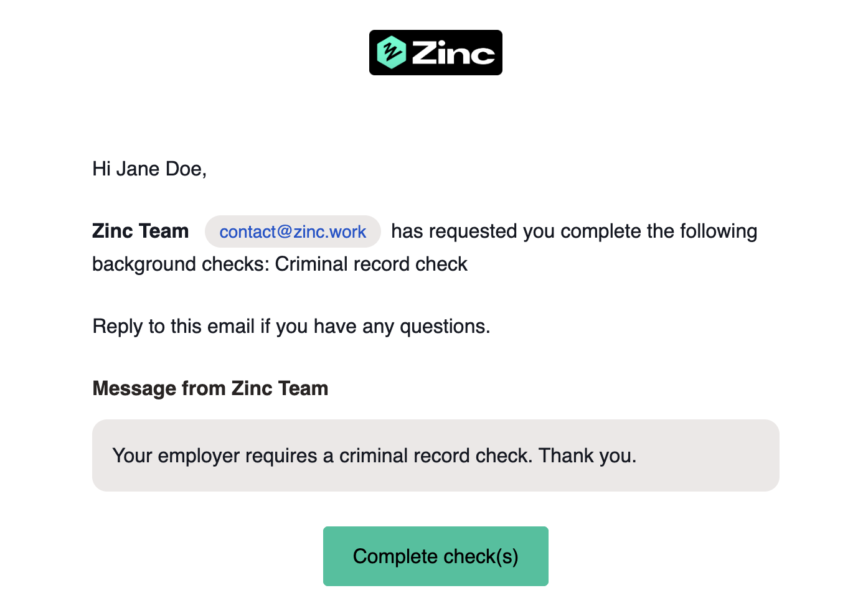Click the green hexagon Zinc logo icon
This screenshot has height=616, width=858.
[x=392, y=52]
